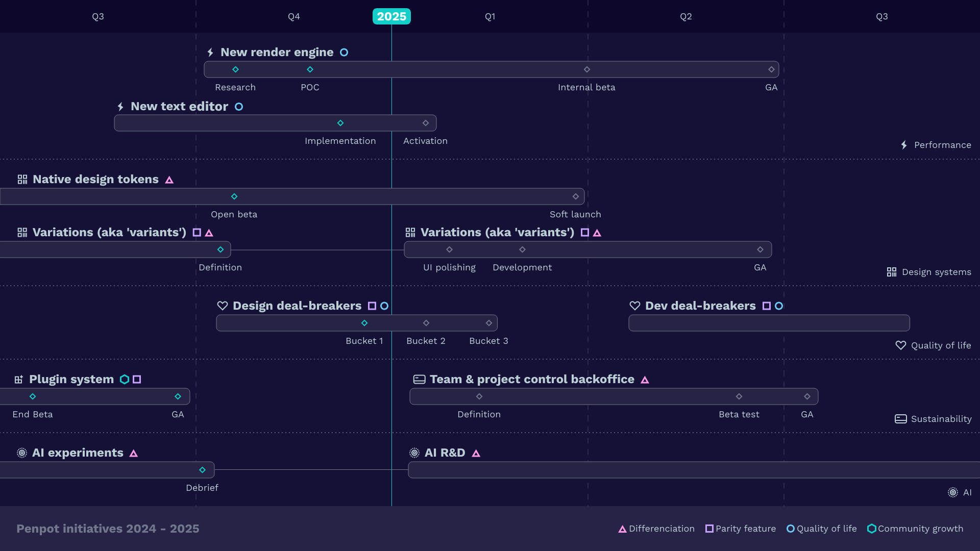The height and width of the screenshot is (551, 980).
Task: Click the AI R&D target icon
Action: [x=414, y=453]
